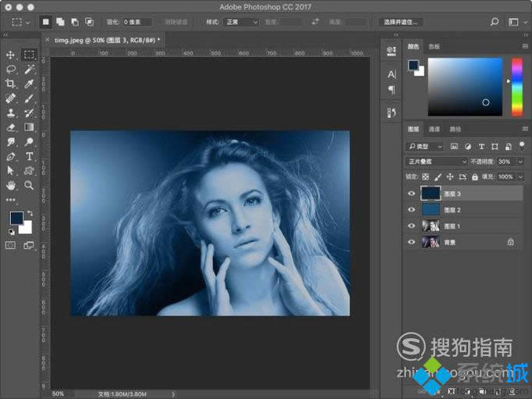Reset default foreground and background colors
532x399 pixels.
click(x=12, y=232)
